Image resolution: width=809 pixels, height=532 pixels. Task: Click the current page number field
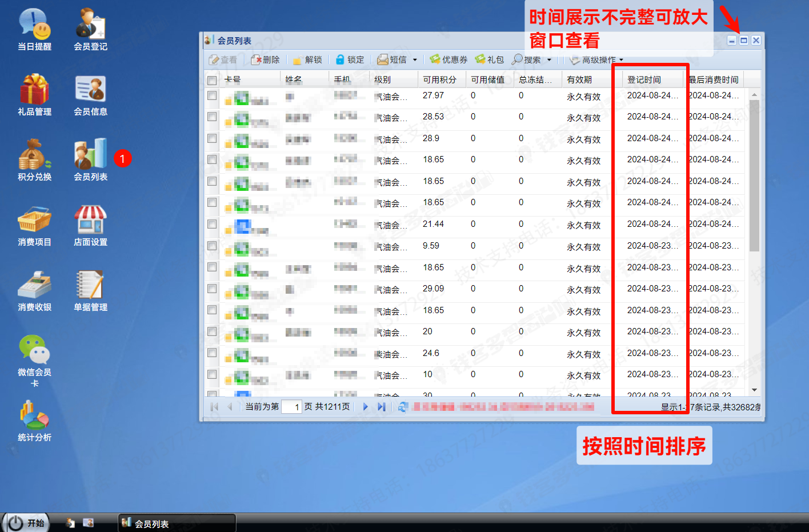pos(291,407)
